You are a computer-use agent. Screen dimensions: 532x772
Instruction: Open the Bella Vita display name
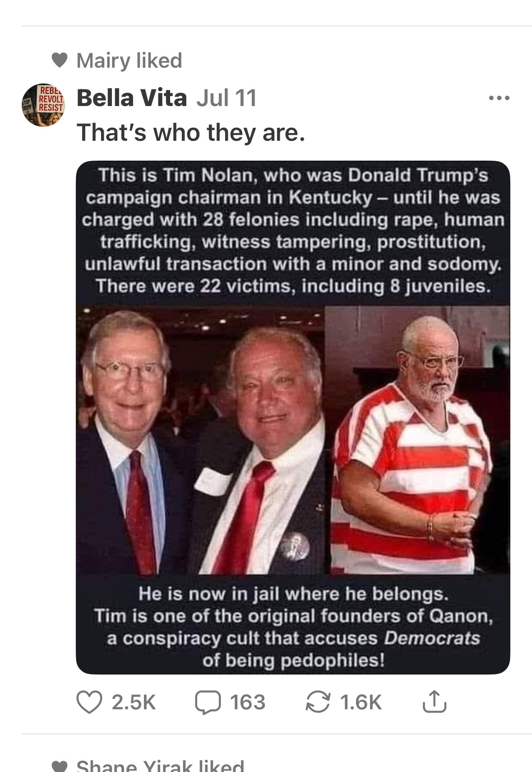tap(132, 97)
